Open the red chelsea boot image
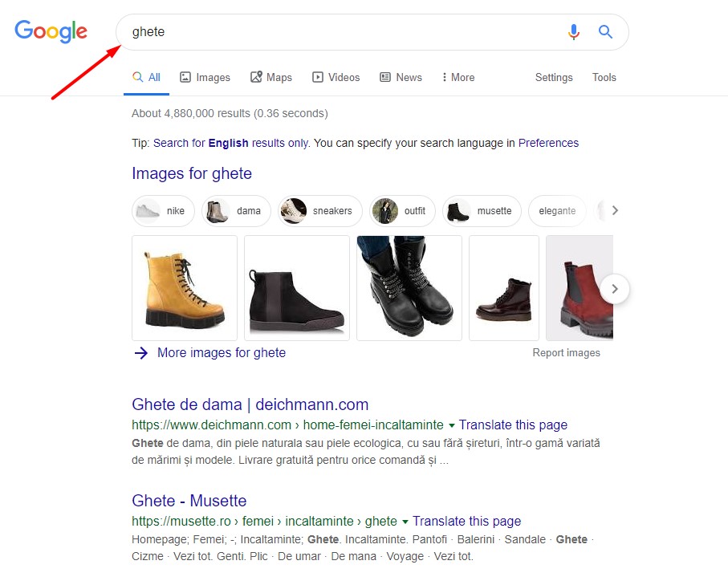Viewport: 728px width, 585px height. click(580, 288)
